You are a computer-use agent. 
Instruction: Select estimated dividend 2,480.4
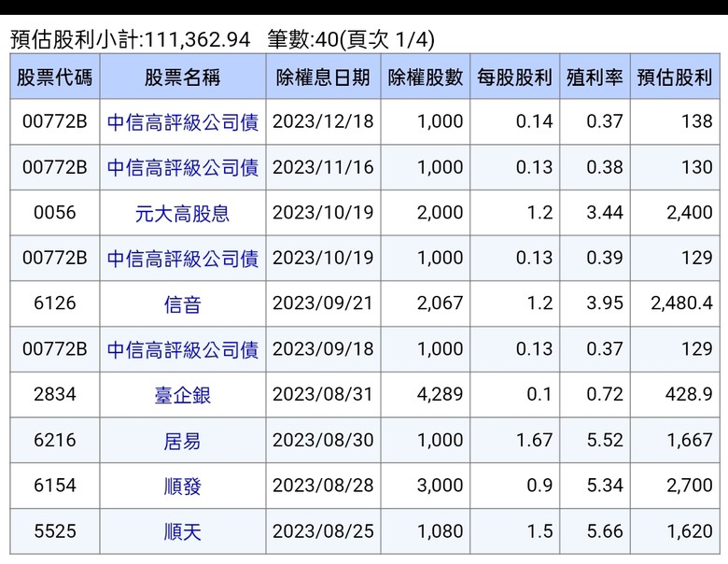click(681, 303)
